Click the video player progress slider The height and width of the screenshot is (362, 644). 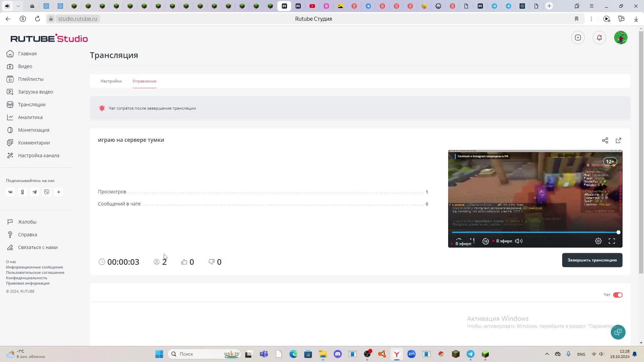(535, 232)
